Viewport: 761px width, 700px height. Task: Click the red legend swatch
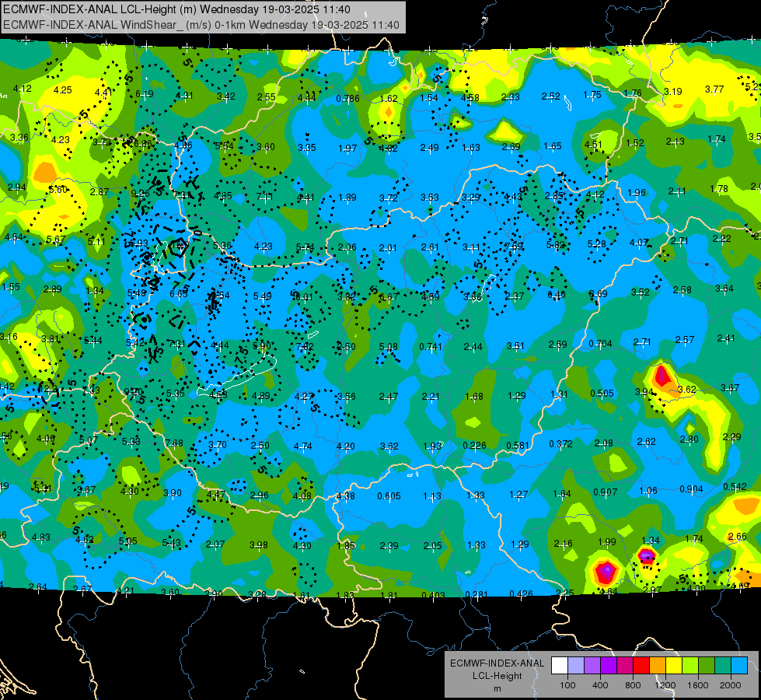pyautogui.click(x=641, y=666)
